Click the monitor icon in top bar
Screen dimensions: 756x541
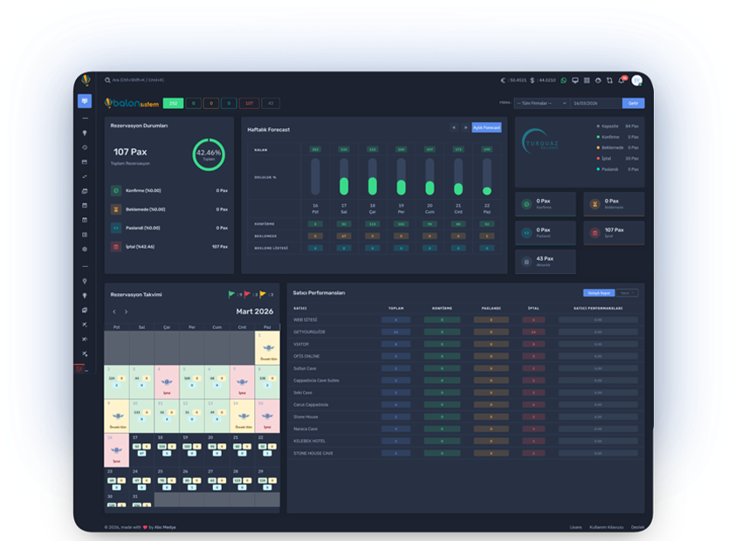click(x=574, y=80)
